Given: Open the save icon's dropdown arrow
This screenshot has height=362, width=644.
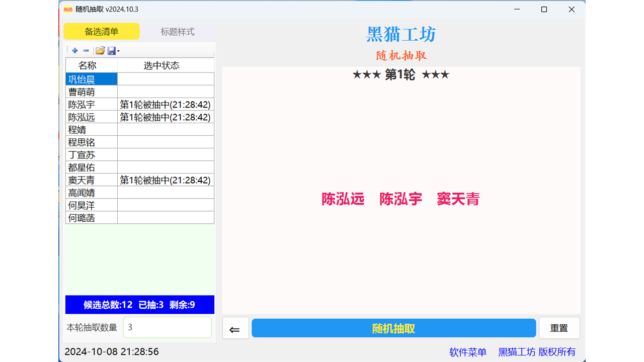Looking at the screenshot, I should (118, 50).
